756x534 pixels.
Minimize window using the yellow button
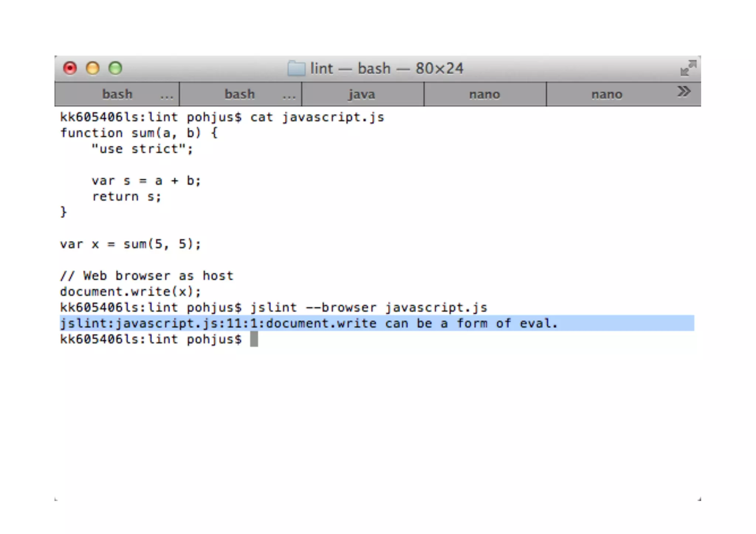(x=93, y=68)
